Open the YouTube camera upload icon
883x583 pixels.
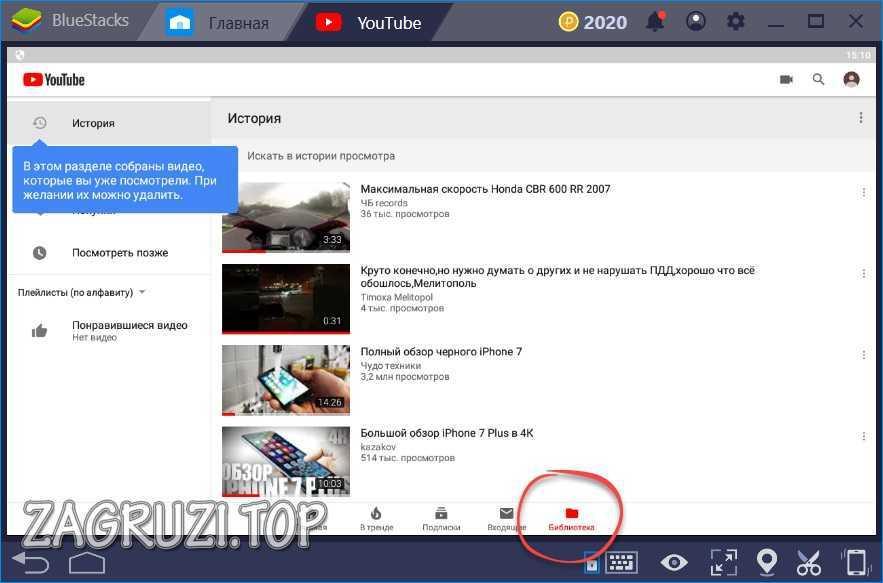tap(786, 79)
